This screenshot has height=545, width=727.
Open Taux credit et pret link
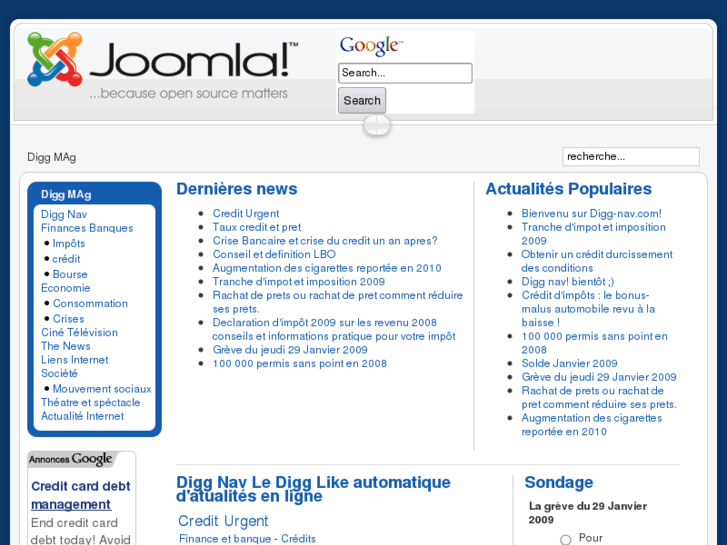point(256,227)
